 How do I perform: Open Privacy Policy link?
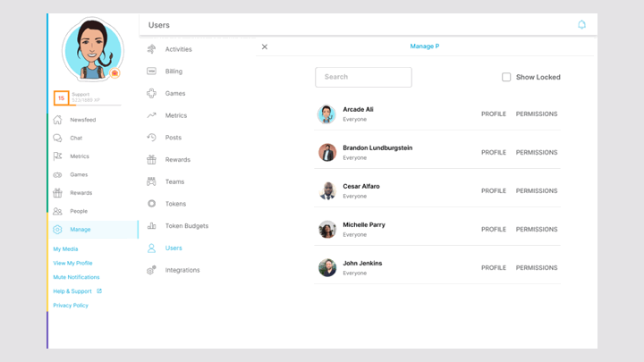point(71,306)
